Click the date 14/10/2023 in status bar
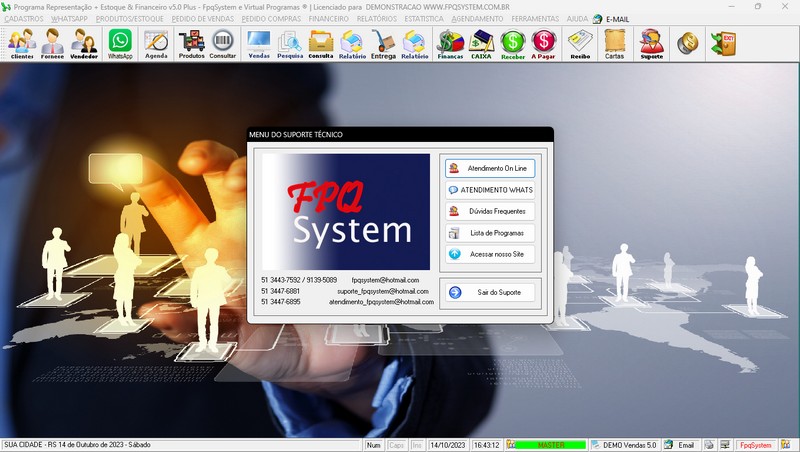The height and width of the screenshot is (452, 800). (447, 445)
